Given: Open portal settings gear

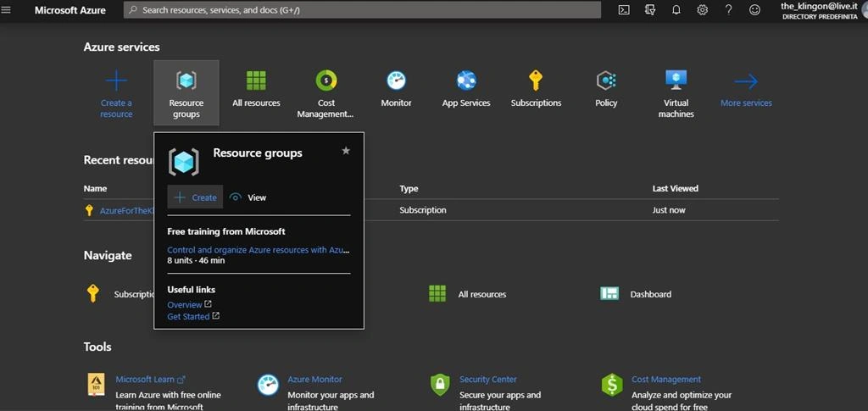Looking at the screenshot, I should pyautogui.click(x=702, y=10).
